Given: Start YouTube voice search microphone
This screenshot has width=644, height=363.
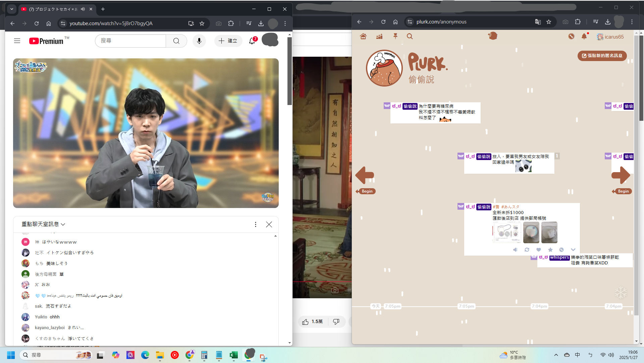Looking at the screenshot, I should point(199,41).
